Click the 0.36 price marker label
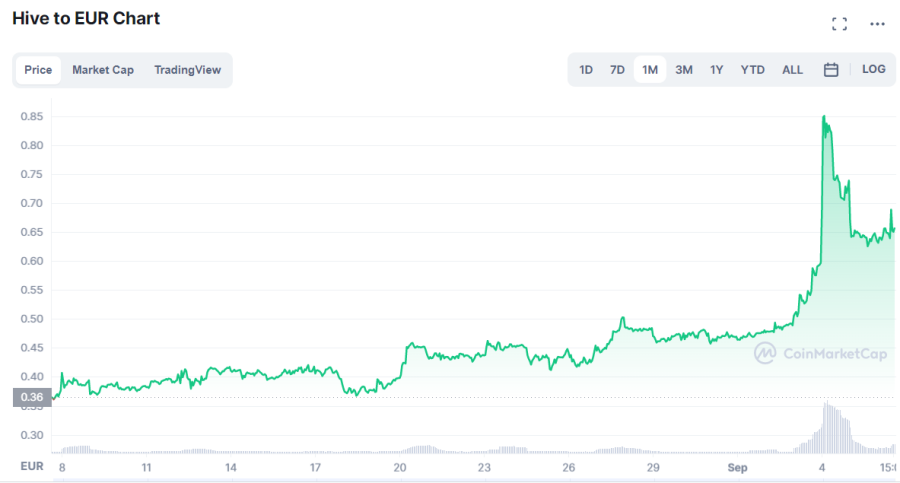 tap(32, 397)
